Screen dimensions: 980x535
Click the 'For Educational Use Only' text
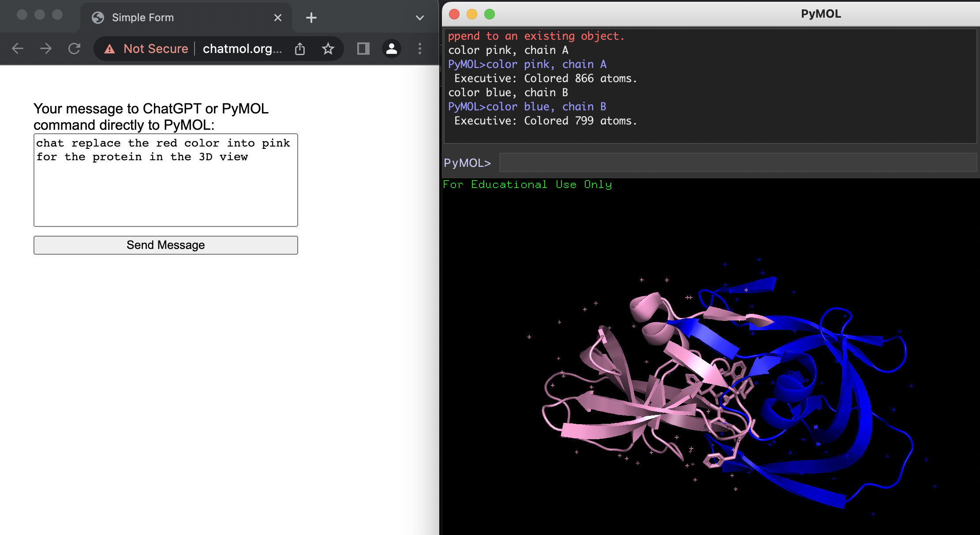pyautogui.click(x=527, y=185)
